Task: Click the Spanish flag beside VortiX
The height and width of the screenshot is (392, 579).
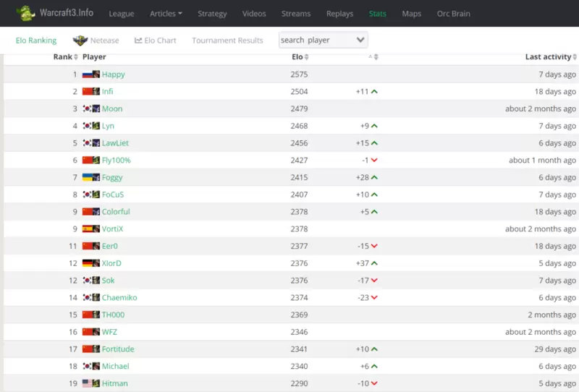Action: coord(88,229)
